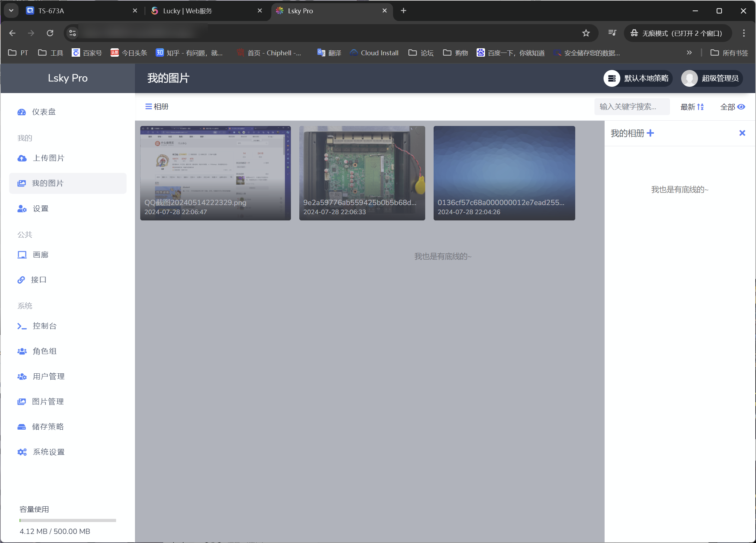This screenshot has width=756, height=543.
Task: Expand the 所有书签 folder
Action: (729, 53)
